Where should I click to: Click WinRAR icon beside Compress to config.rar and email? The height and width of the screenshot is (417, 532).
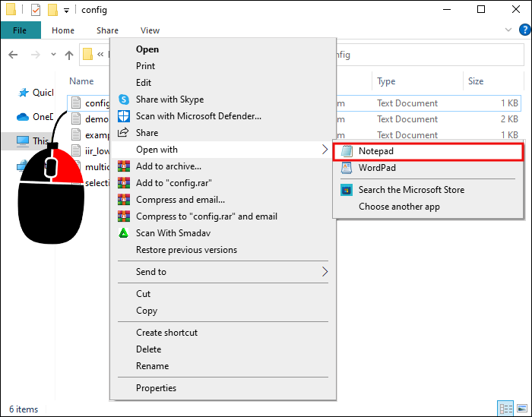tap(124, 216)
